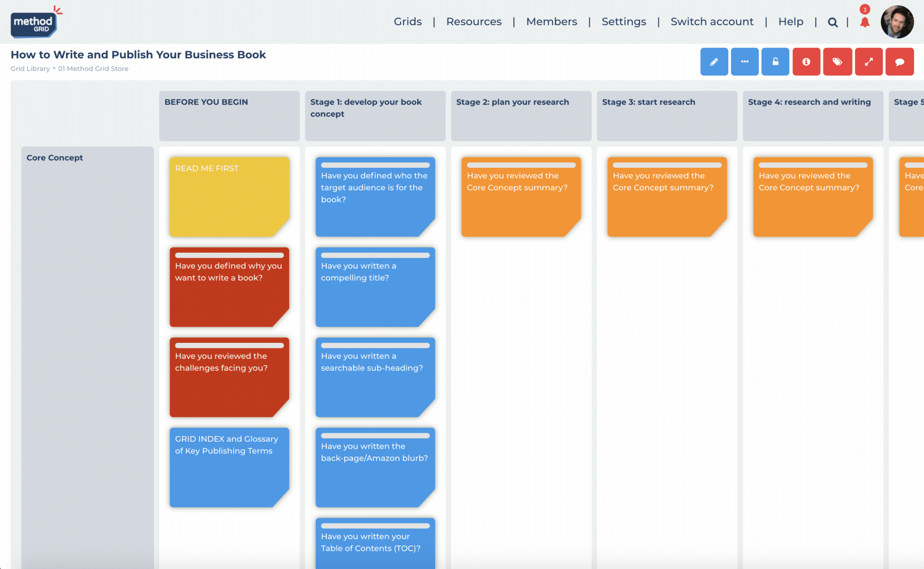Click progress bar on the why write a book card
924x569 pixels.
coord(229,255)
